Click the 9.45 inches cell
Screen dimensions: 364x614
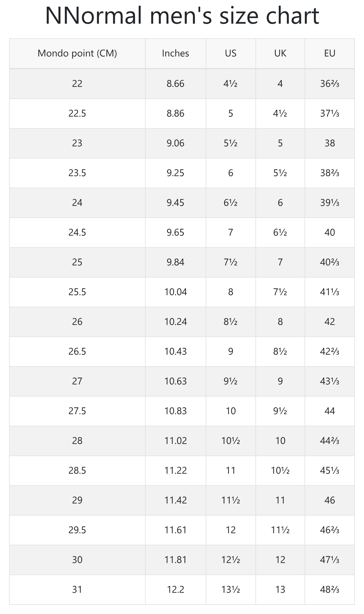click(x=175, y=203)
